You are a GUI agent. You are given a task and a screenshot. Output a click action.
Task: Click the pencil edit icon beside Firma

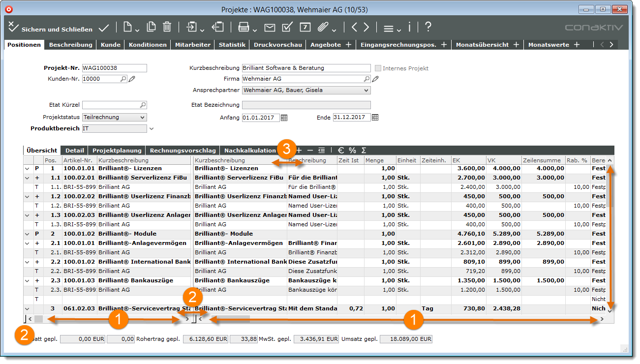(375, 79)
